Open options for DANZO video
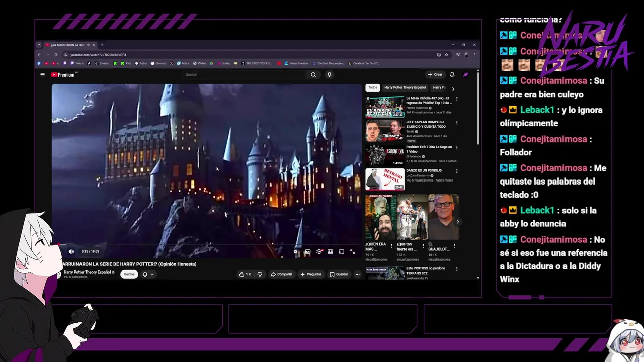 [x=457, y=171]
